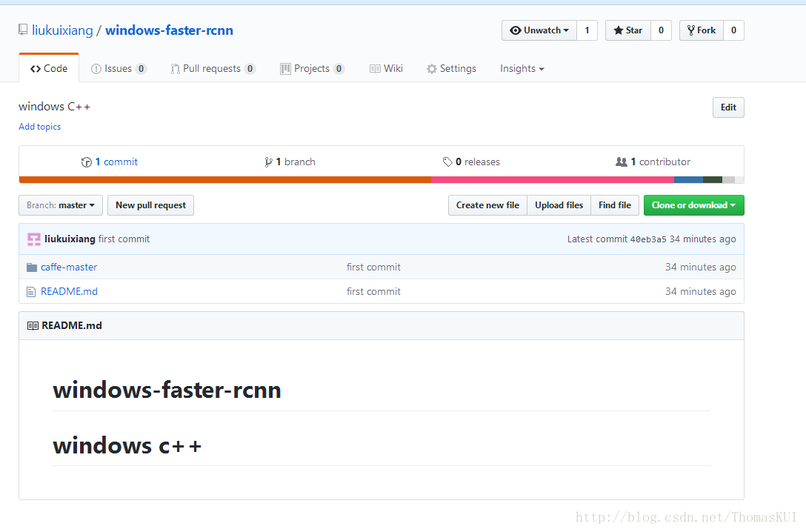Open the caffe-master folder
806x532 pixels.
69,267
